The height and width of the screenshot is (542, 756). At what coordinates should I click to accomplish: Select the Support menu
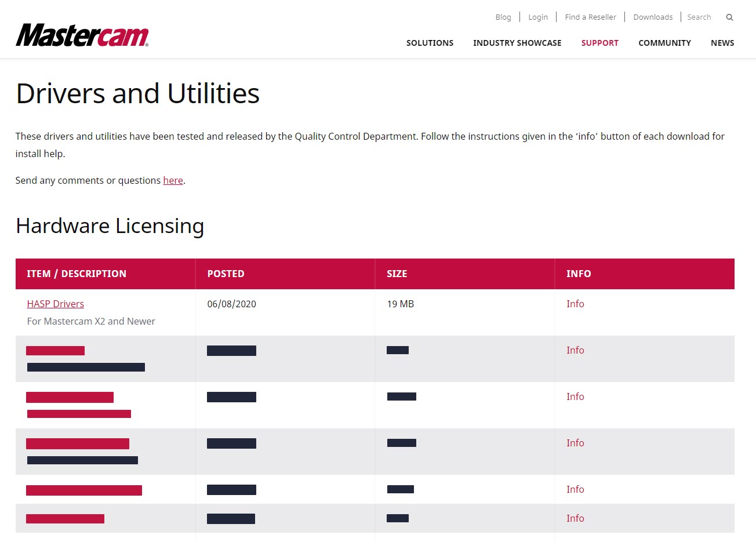pyautogui.click(x=600, y=43)
